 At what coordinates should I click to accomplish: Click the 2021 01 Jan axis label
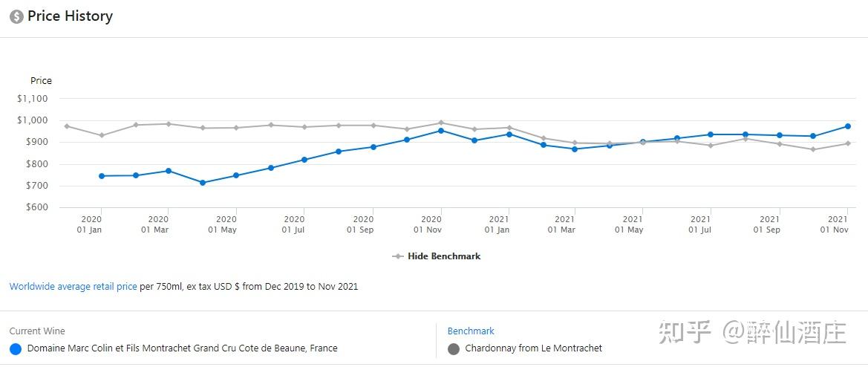click(498, 224)
